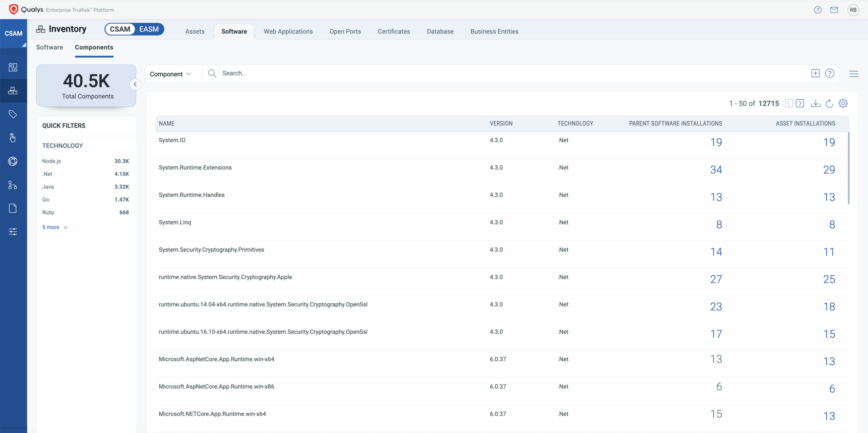The height and width of the screenshot is (433, 868).
Task: Open the Open Ports tab
Action: [x=345, y=32]
